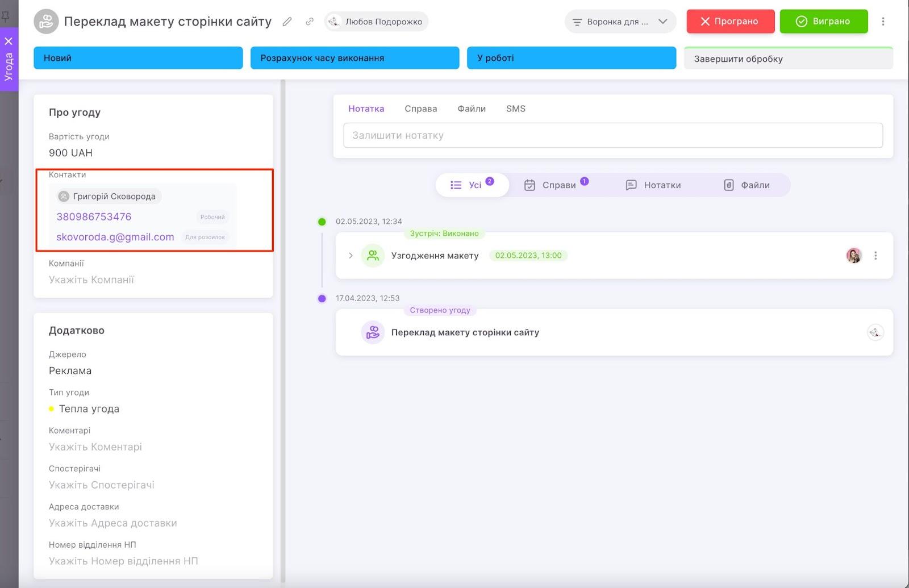Expand the Узгодження макету meeting entry

(x=351, y=256)
